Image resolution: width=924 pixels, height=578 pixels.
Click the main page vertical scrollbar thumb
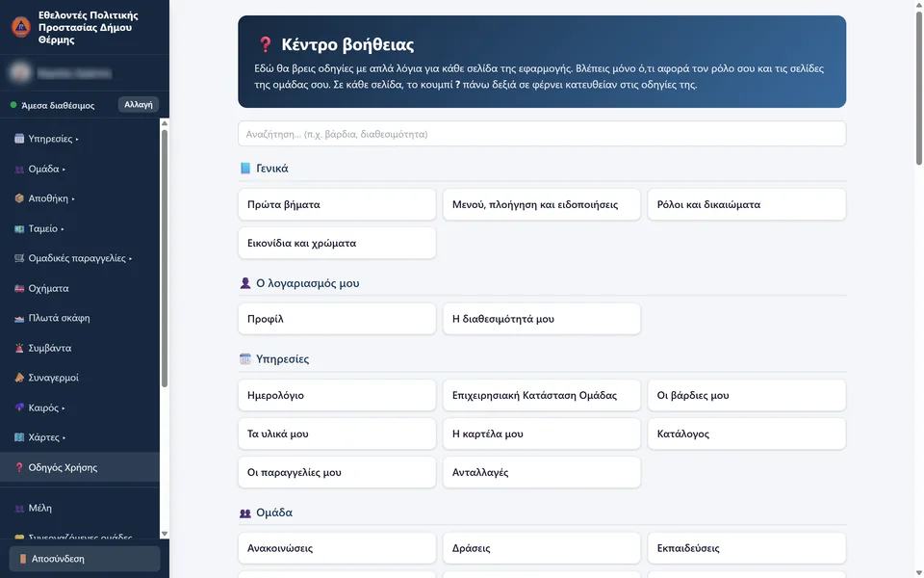(918, 88)
